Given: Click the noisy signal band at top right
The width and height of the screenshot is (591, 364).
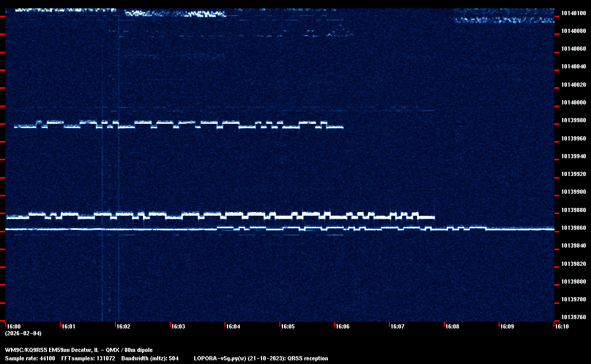Looking at the screenshot, I should (503, 20).
